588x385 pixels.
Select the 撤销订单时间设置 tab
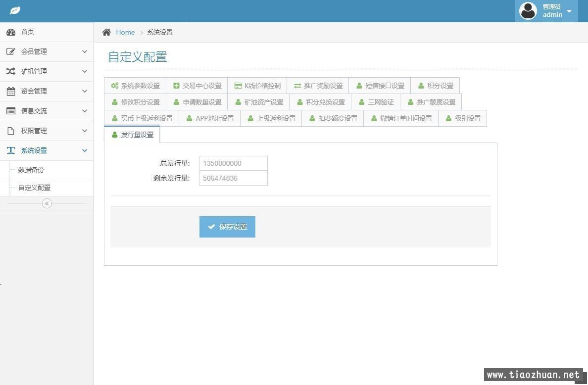(x=401, y=118)
